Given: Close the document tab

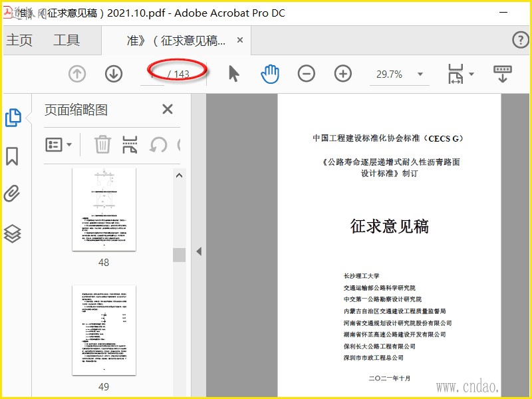Looking at the screenshot, I should tap(240, 40).
